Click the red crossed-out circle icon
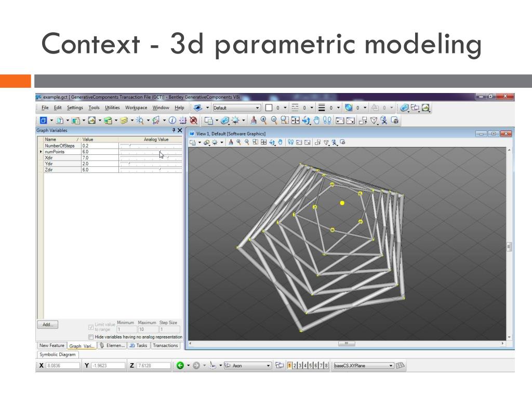Screen dimensions: 532x399 (193, 121)
